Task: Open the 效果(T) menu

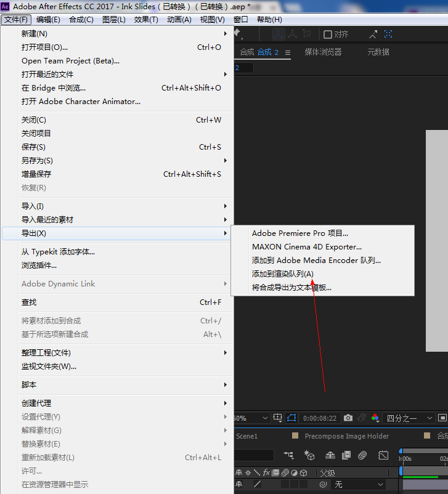Action: pyautogui.click(x=146, y=20)
